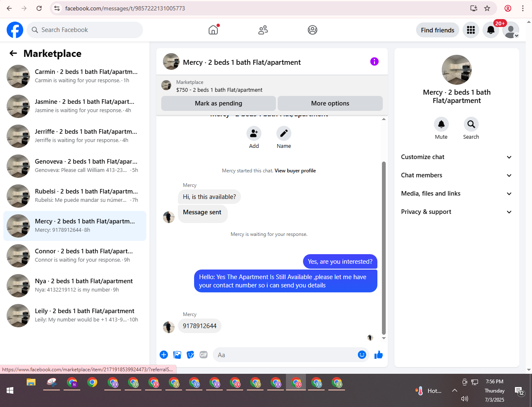
Task: Open Chrome profile icon
Action: click(508, 8)
